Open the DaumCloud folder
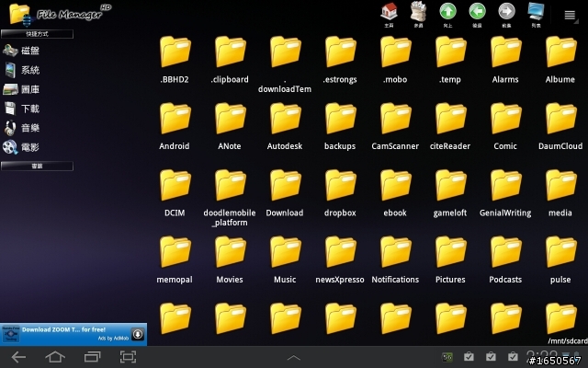The width and height of the screenshot is (588, 368). 560,126
